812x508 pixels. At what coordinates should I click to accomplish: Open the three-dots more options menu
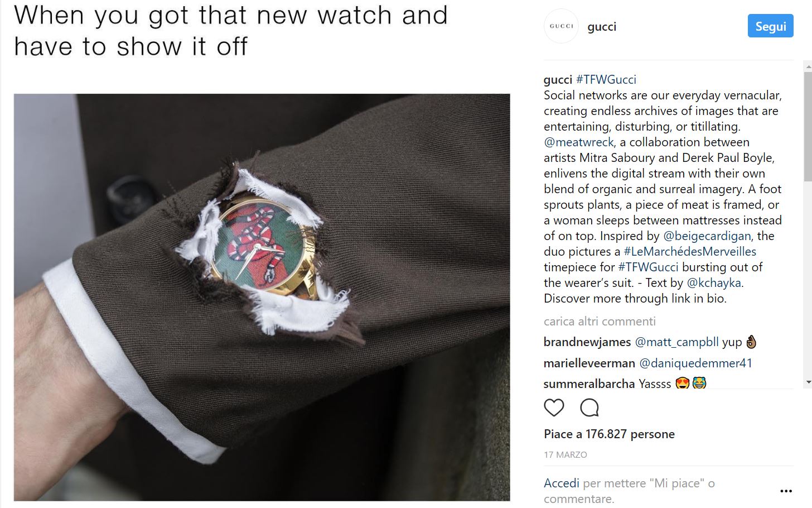786,491
